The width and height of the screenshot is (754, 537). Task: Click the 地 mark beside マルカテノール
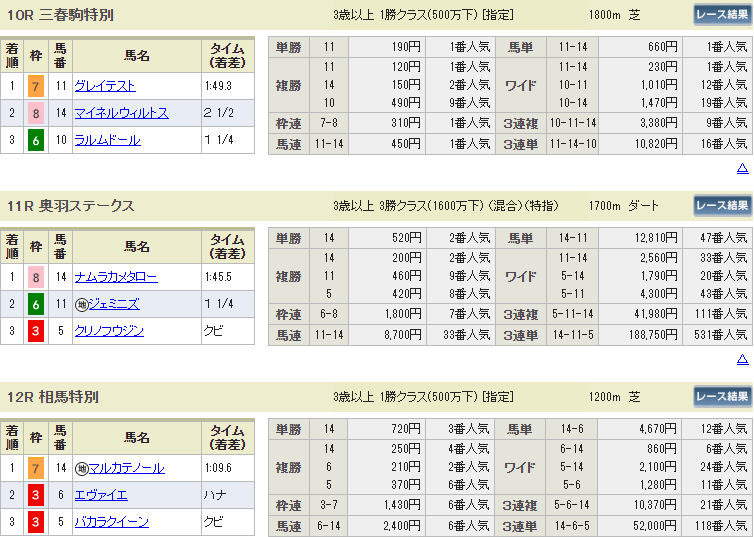(82, 468)
